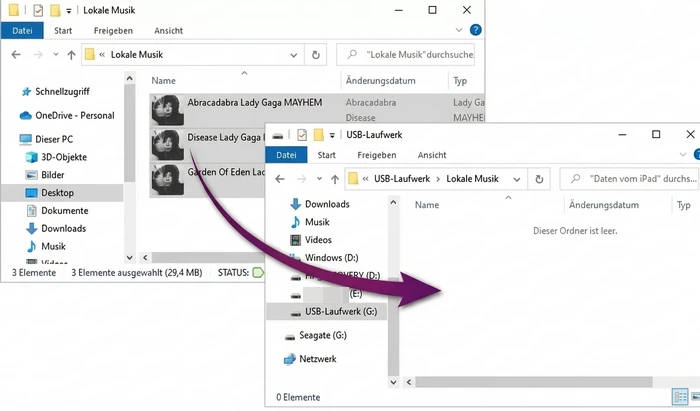Viewport: 700px width, 411px height.
Task: Open Freigeben tab in Lokale Musik window
Action: point(113,31)
